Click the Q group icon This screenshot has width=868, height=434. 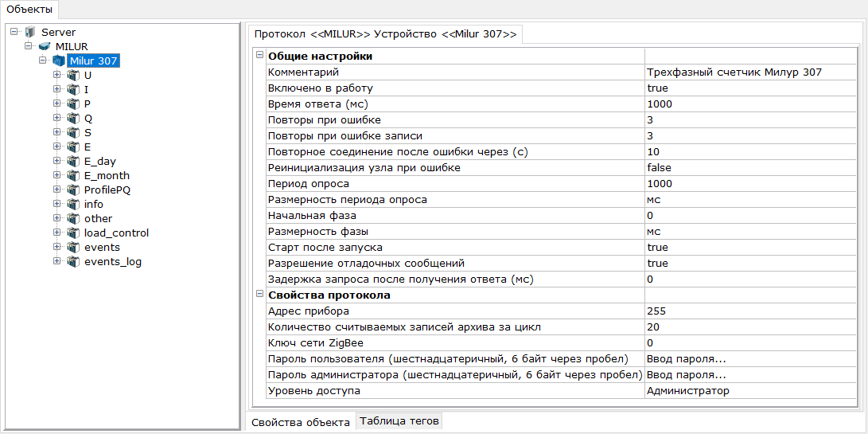pos(73,118)
